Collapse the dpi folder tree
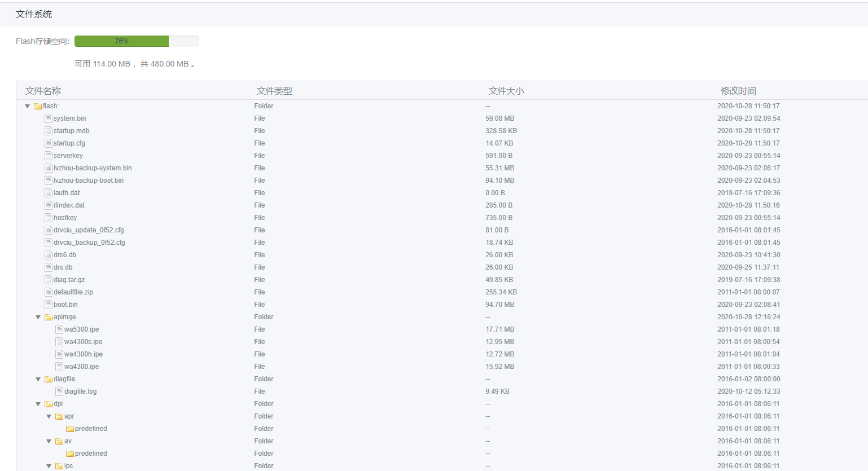Screen dimensions: 868x471 coord(38,404)
